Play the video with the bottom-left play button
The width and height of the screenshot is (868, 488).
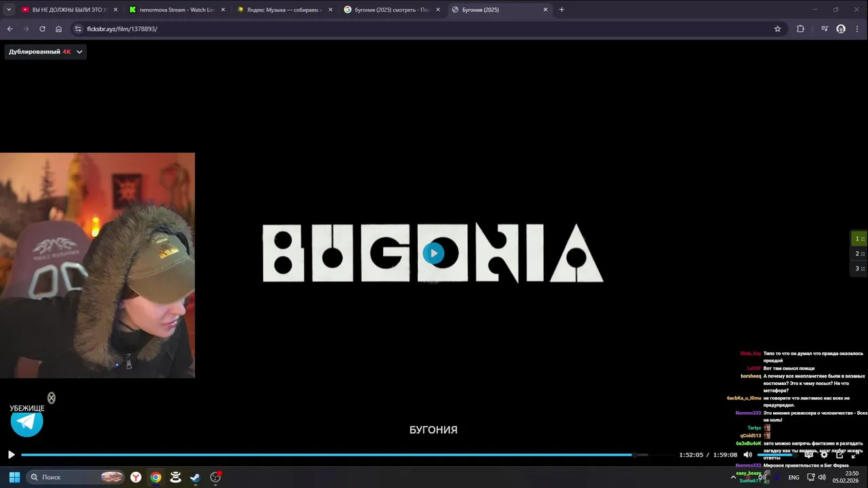pos(11,455)
